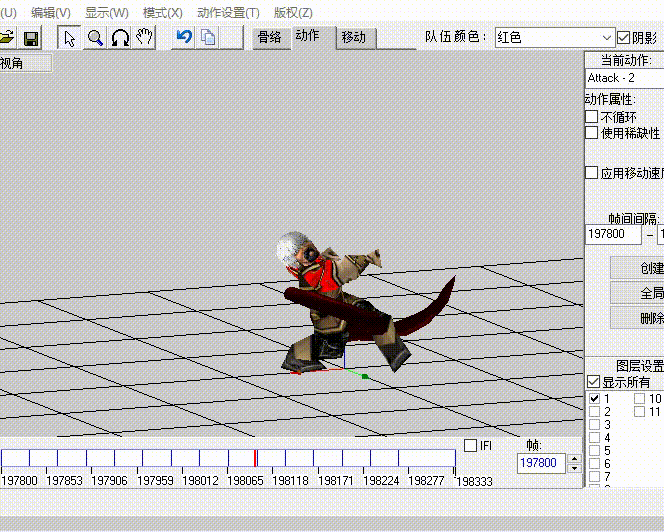Decrease frame with the down spinner arrow

click(574, 468)
